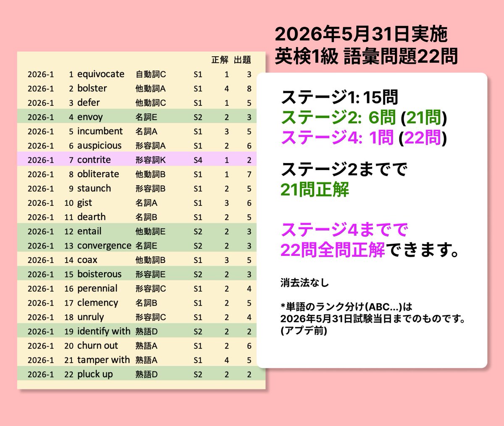Select the phrase 'churn out'
Viewport: 504px width, 426px height.
(x=98, y=346)
